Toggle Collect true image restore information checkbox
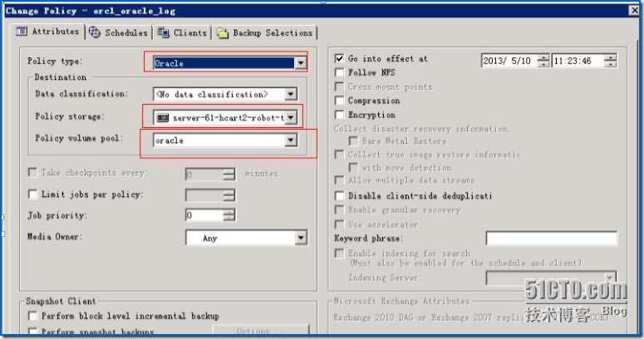This screenshot has width=644, height=339. [x=339, y=154]
